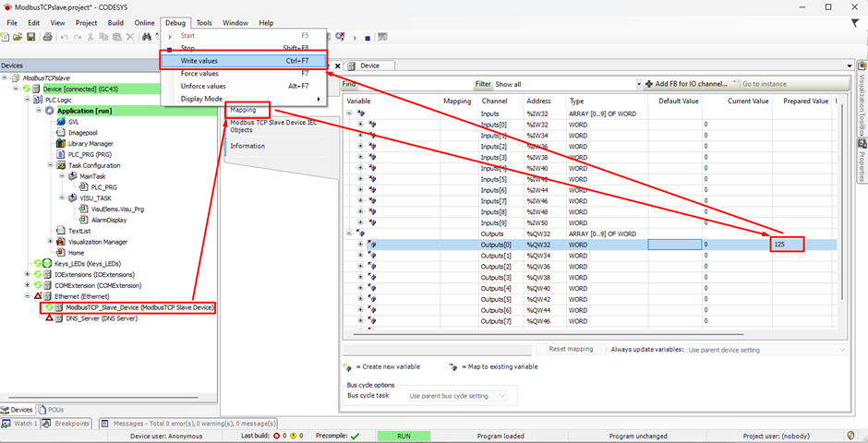Close the active editor tab
This screenshot has width=868, height=443.
[338, 66]
